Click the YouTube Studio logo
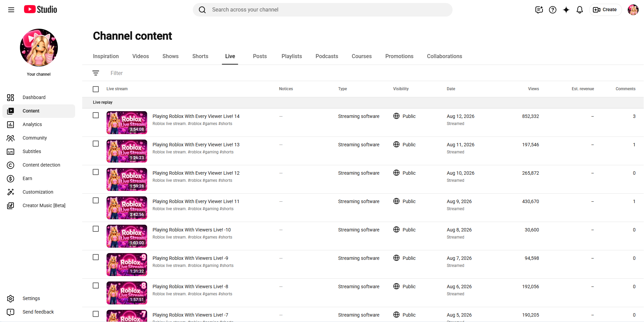644x322 pixels. point(41,9)
